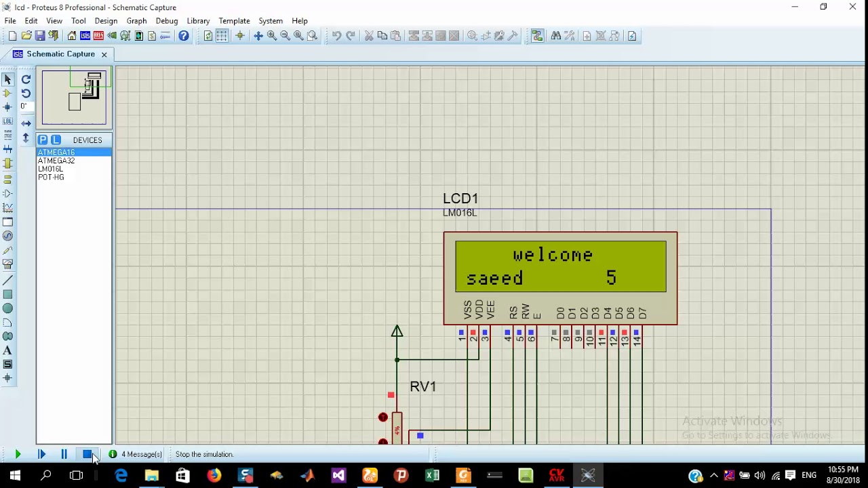Search and tag with the binoculars icon
This screenshot has height=488, width=868.
pyautogui.click(x=556, y=36)
